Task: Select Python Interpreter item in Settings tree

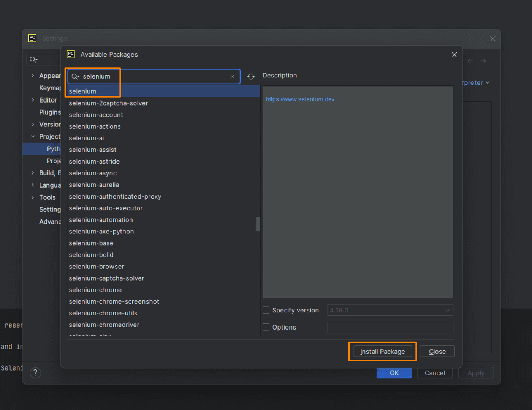Action: 42,149
